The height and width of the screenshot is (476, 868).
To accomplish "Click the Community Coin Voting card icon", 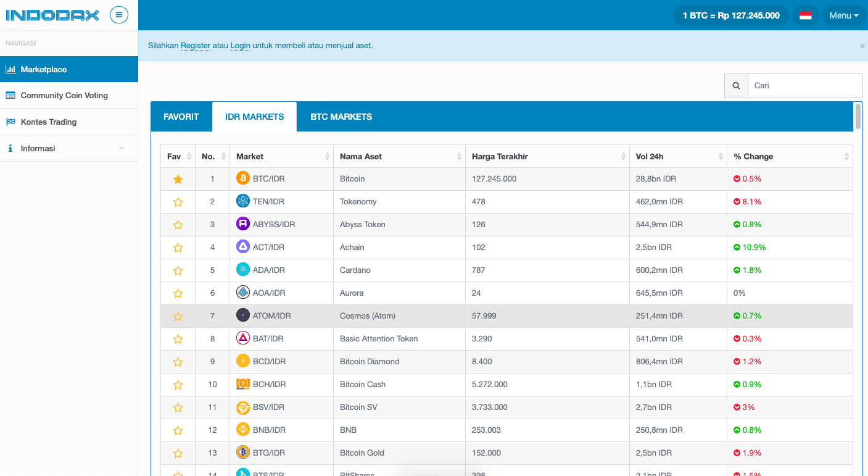I will coord(10,95).
